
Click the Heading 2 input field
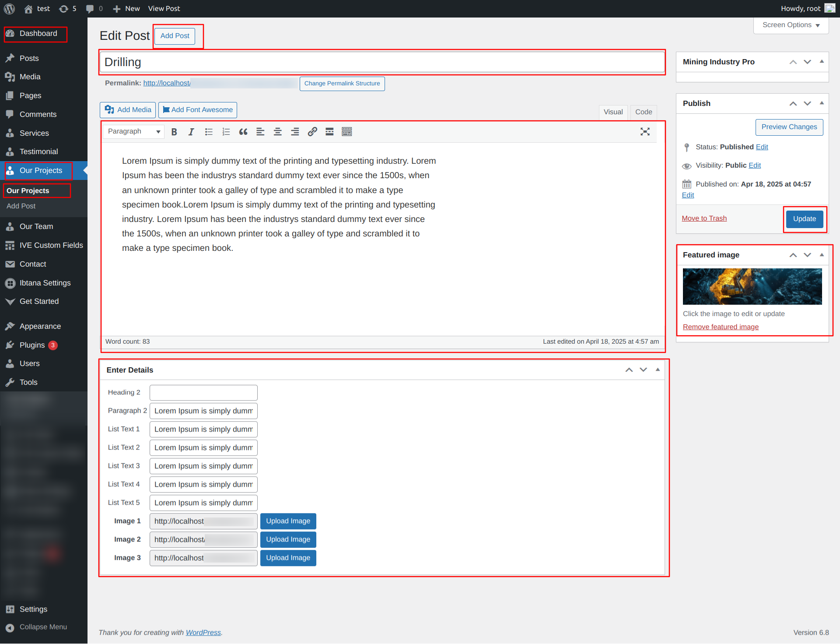point(203,393)
